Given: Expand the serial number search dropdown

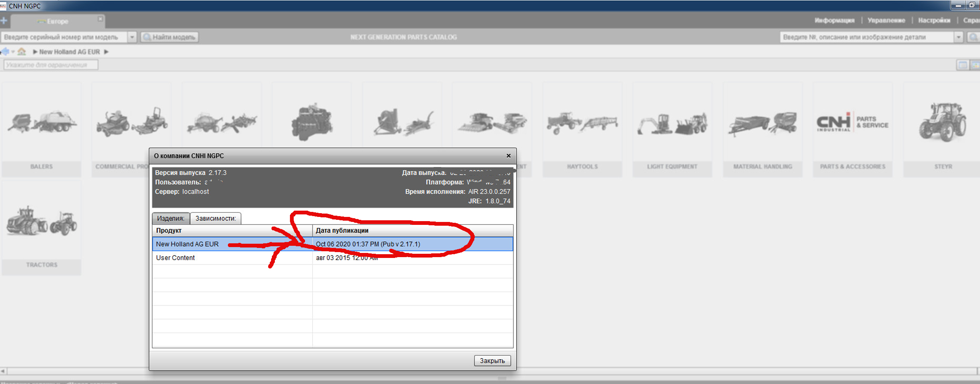Looking at the screenshot, I should coord(132,37).
